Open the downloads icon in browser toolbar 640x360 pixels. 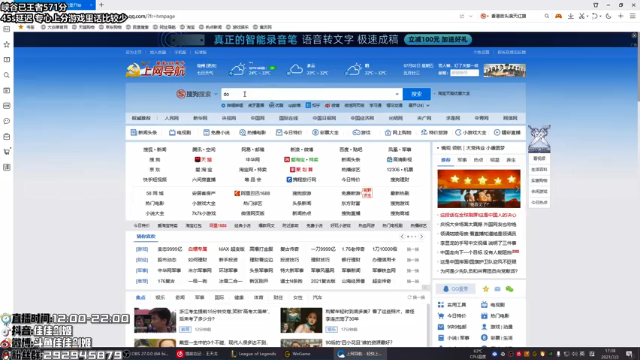[571, 16]
